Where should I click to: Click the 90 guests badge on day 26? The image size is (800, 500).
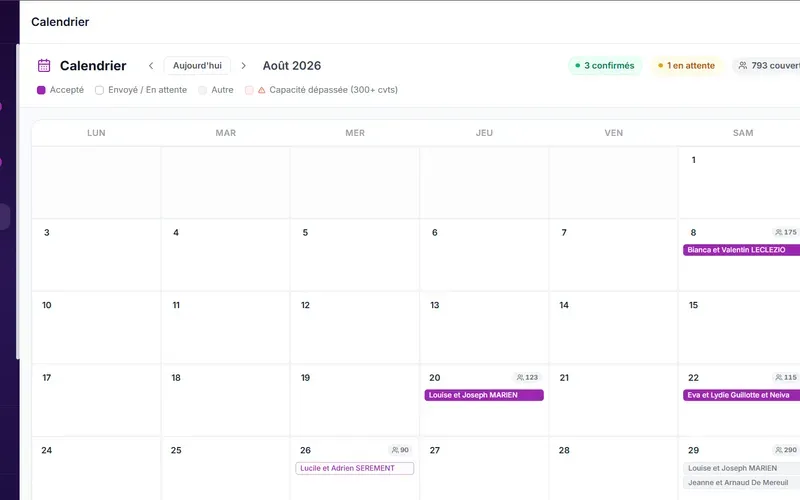tap(401, 450)
